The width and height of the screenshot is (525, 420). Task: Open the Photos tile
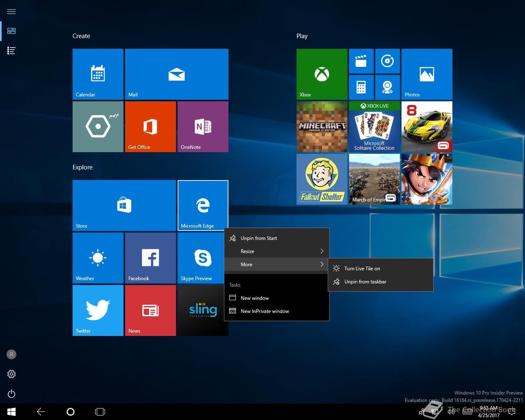(x=427, y=74)
